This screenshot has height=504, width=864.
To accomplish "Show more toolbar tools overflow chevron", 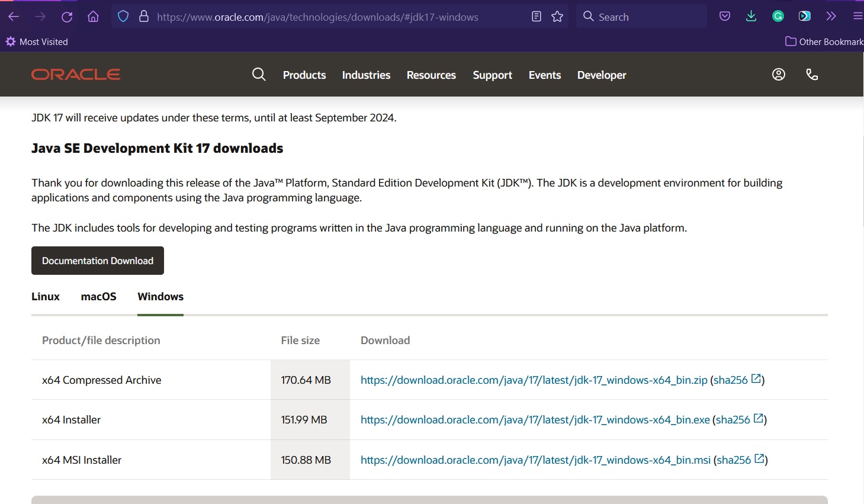I will pyautogui.click(x=831, y=17).
